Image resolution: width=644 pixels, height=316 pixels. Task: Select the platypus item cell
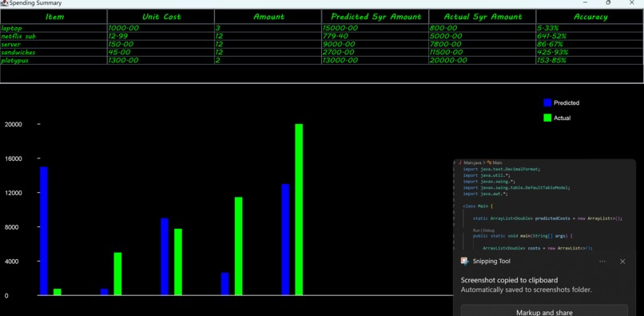(54, 60)
